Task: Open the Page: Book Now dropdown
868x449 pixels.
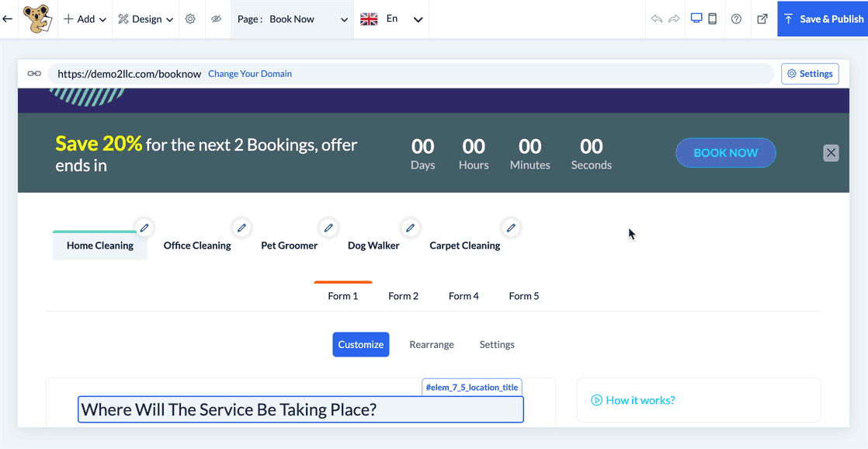Action: pos(292,19)
